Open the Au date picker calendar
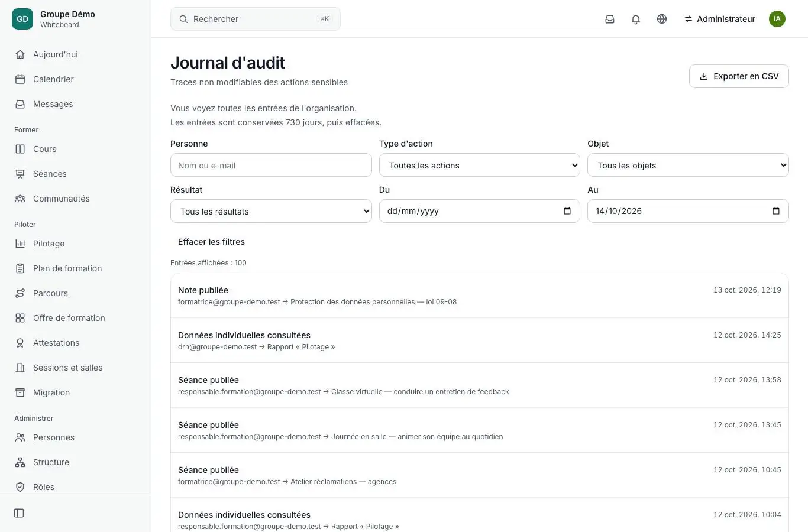The width and height of the screenshot is (808, 532). pyautogui.click(x=776, y=211)
